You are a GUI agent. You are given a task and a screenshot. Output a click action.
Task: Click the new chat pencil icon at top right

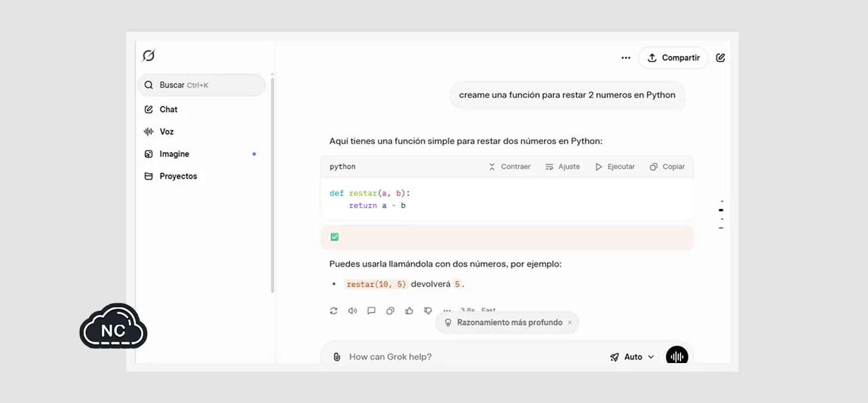point(720,58)
